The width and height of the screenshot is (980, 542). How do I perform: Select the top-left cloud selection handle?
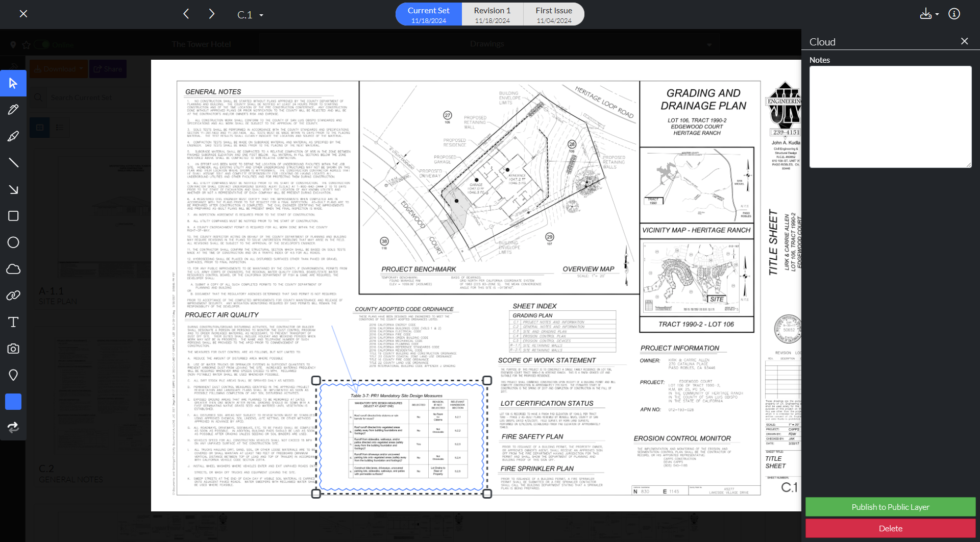pyautogui.click(x=316, y=381)
